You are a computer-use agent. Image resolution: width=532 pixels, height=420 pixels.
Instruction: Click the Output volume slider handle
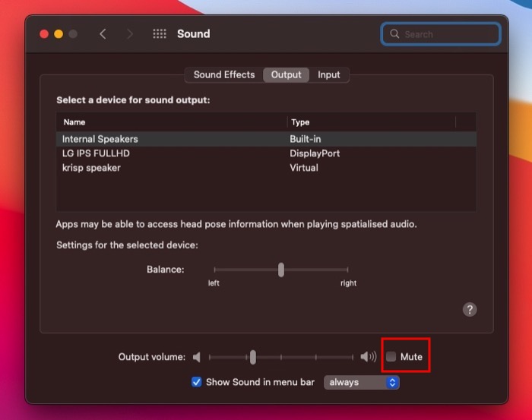pos(253,357)
